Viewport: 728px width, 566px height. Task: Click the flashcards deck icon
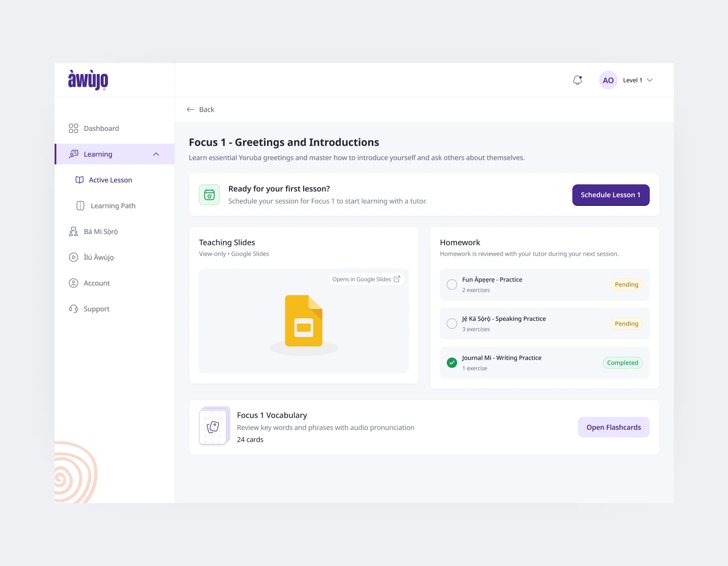[x=214, y=426]
